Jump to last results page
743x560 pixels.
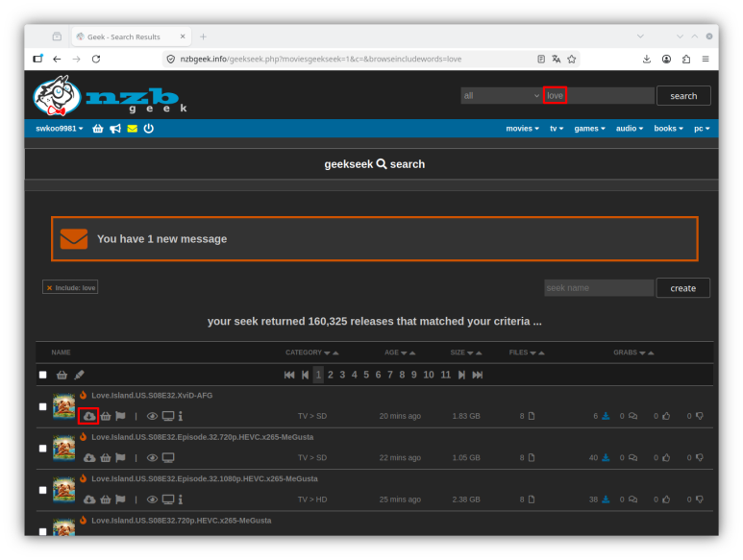pyautogui.click(x=478, y=375)
